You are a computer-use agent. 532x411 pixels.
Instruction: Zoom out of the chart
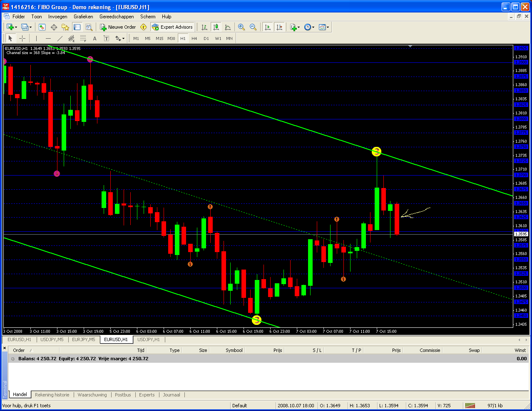253,27
